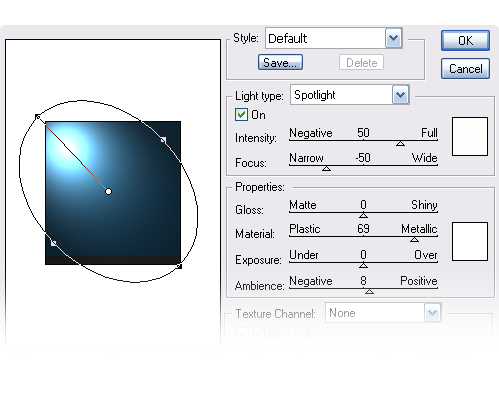Viewport: 499px width, 395px height.
Task: Click the lower-left ellipse handle in preview
Action: [54, 243]
